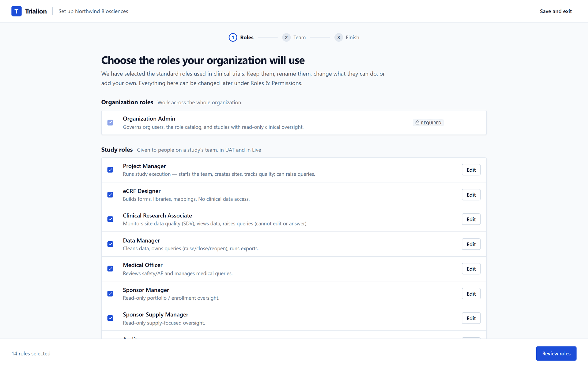
Task: Edit the Medical Officer role
Action: coord(471,269)
